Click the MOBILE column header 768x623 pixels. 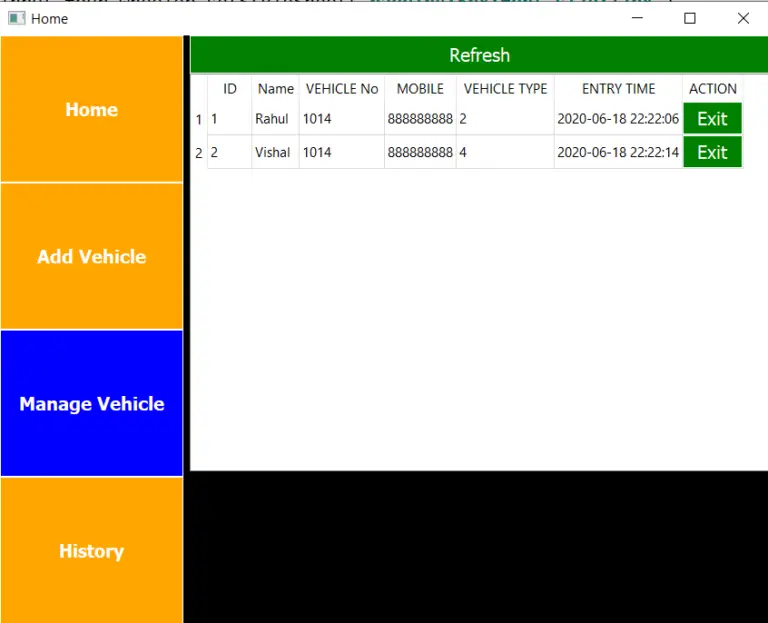pyautogui.click(x=420, y=89)
